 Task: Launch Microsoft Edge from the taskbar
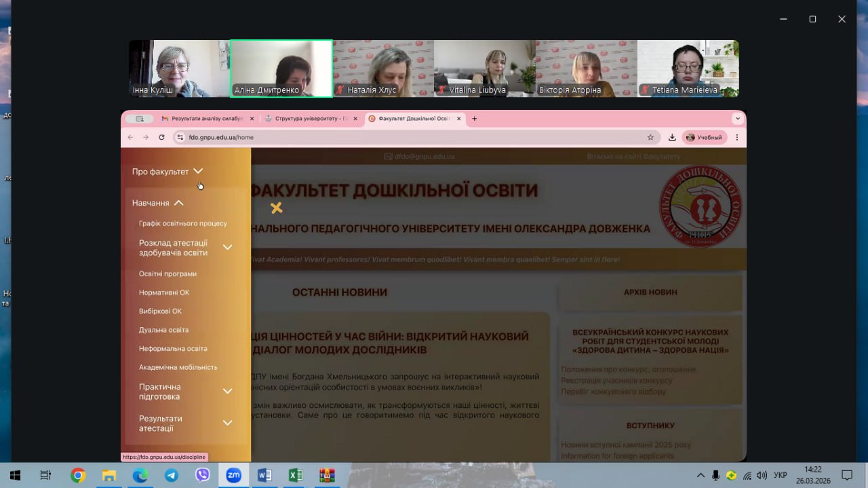[x=140, y=476]
